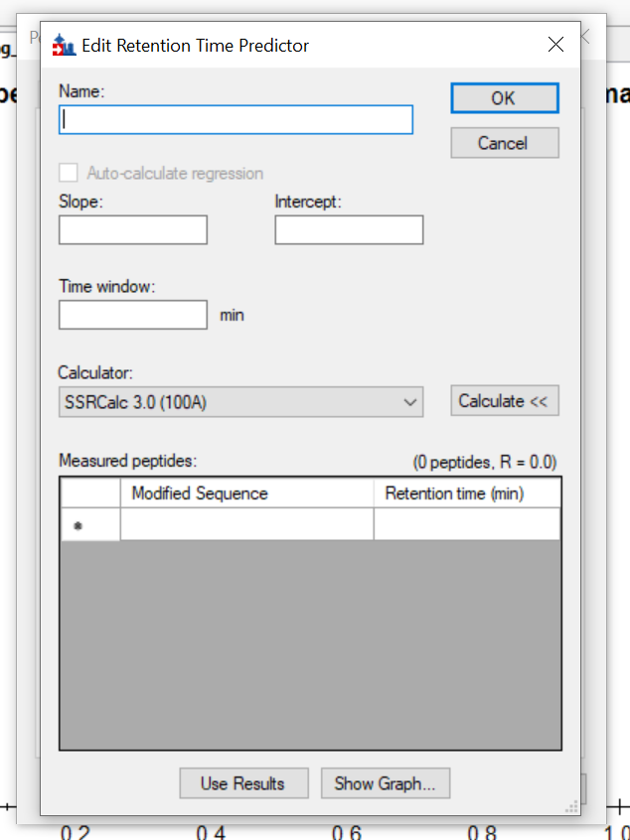Click the resize grip in dialog corner
Viewport: 630px width, 840px height.
pos(572,806)
